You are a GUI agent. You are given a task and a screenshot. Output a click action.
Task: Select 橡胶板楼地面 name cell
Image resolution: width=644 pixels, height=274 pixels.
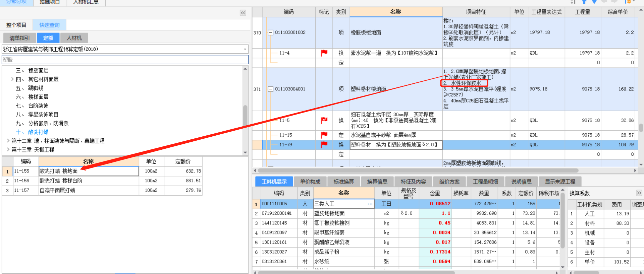396,32
